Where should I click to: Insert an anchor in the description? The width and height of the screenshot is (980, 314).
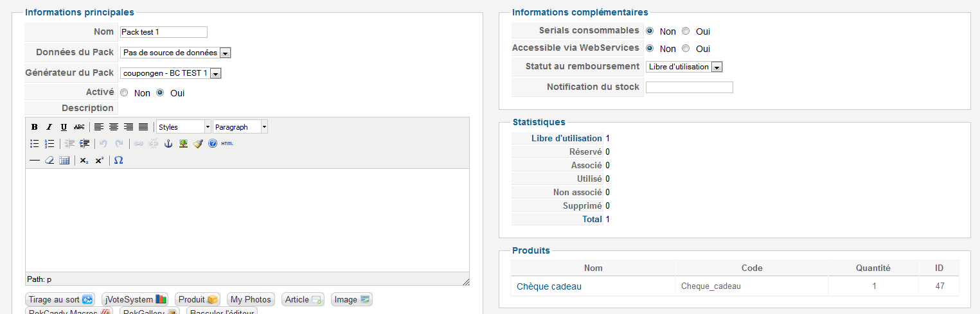169,144
